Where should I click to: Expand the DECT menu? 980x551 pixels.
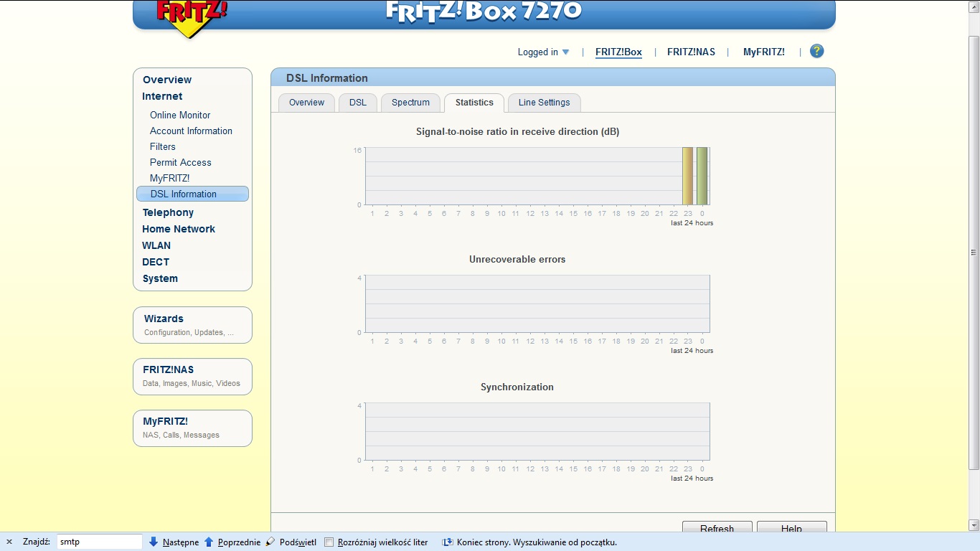click(156, 262)
